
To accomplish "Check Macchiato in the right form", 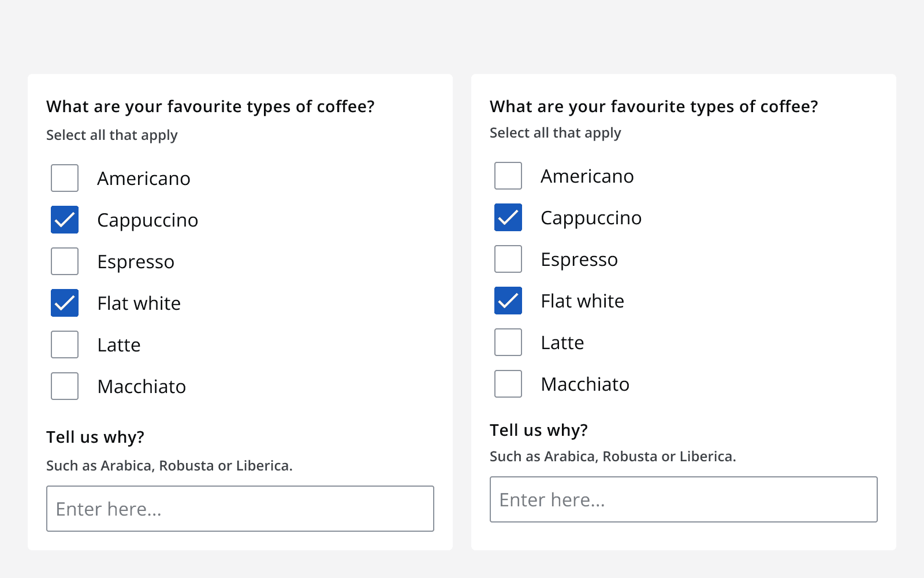I will [508, 383].
